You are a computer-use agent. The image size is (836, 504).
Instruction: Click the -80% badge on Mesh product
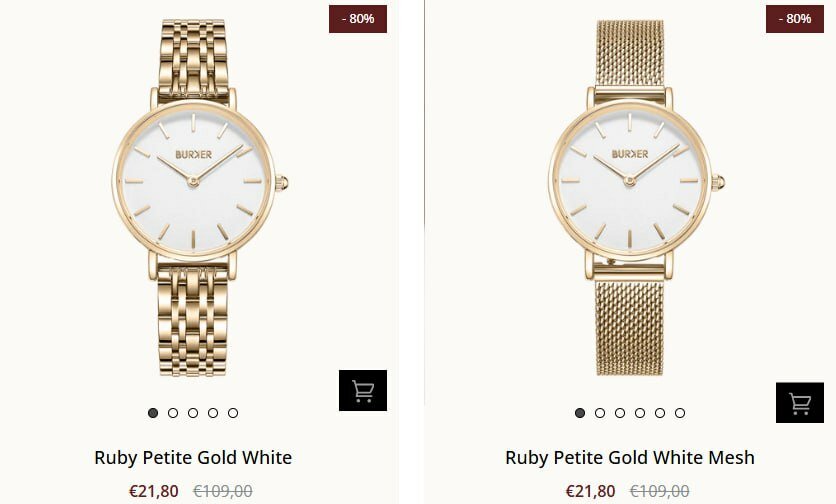pos(795,19)
